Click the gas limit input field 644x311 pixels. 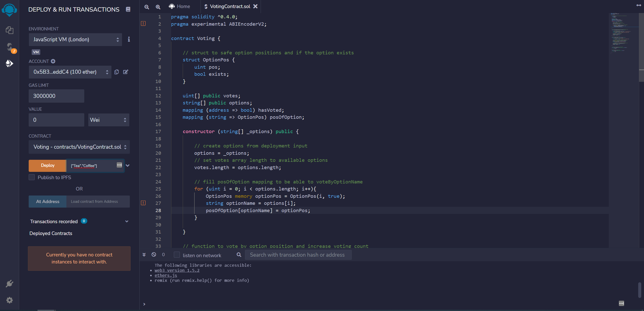click(x=56, y=96)
